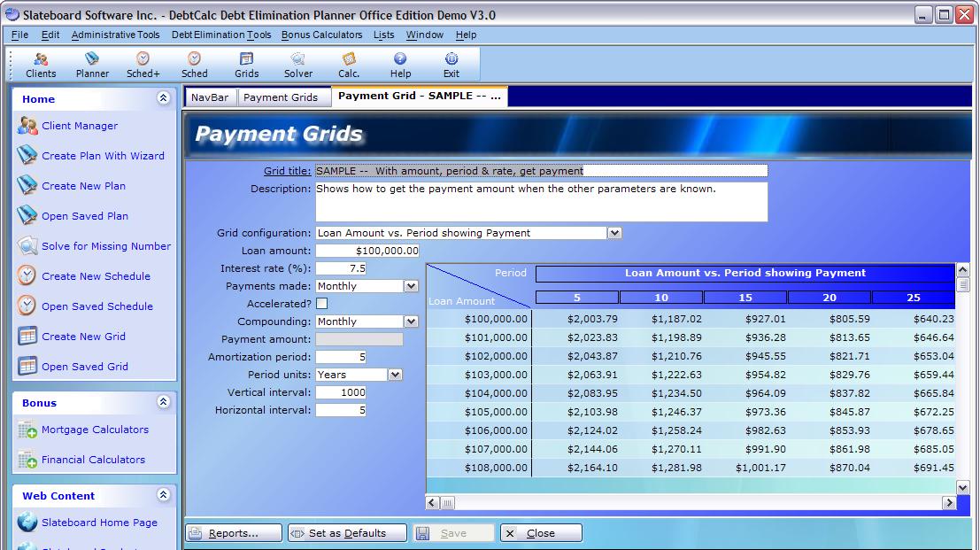Collapse the Home panel
Screen dimensions: 980x550
[x=163, y=98]
